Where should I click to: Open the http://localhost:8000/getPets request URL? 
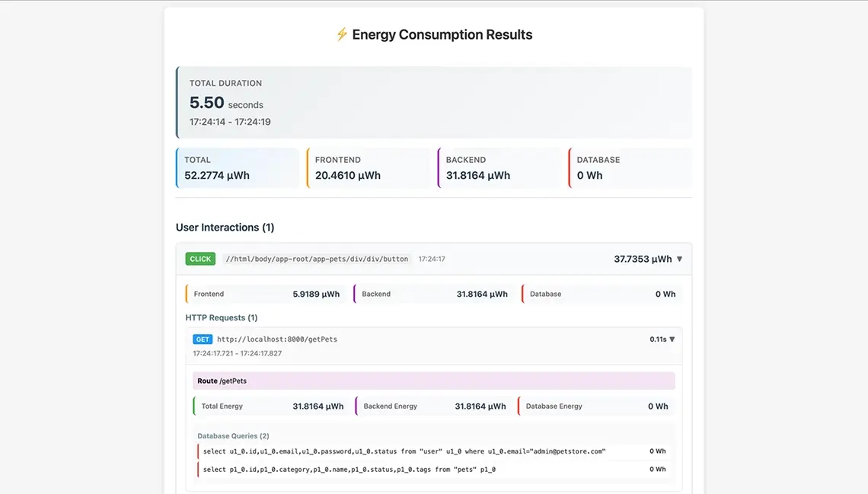pyautogui.click(x=277, y=339)
